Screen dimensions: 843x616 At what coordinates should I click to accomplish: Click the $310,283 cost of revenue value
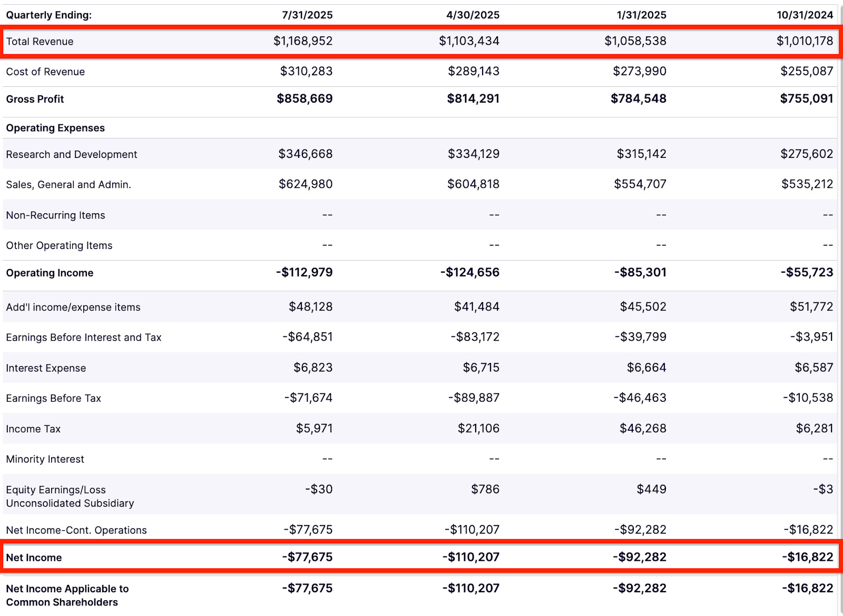click(x=306, y=71)
